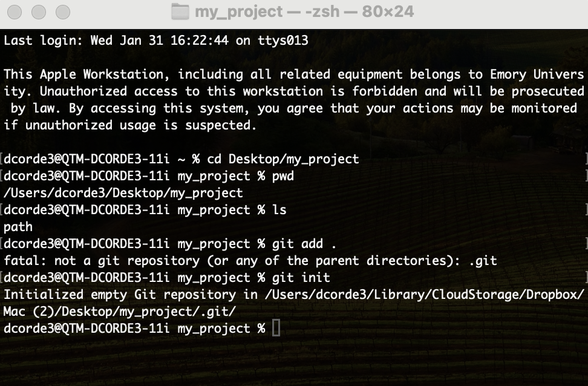This screenshot has width=588, height=386.
Task: Click the "Mac (2)/Desktop/my_project/.git/" output line
Action: [120, 312]
